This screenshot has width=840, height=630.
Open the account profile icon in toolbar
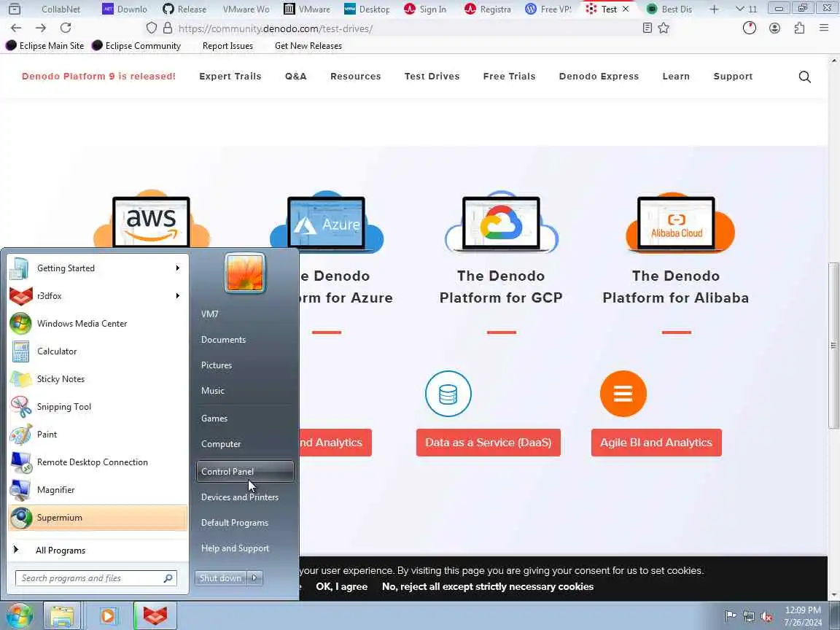(x=774, y=28)
